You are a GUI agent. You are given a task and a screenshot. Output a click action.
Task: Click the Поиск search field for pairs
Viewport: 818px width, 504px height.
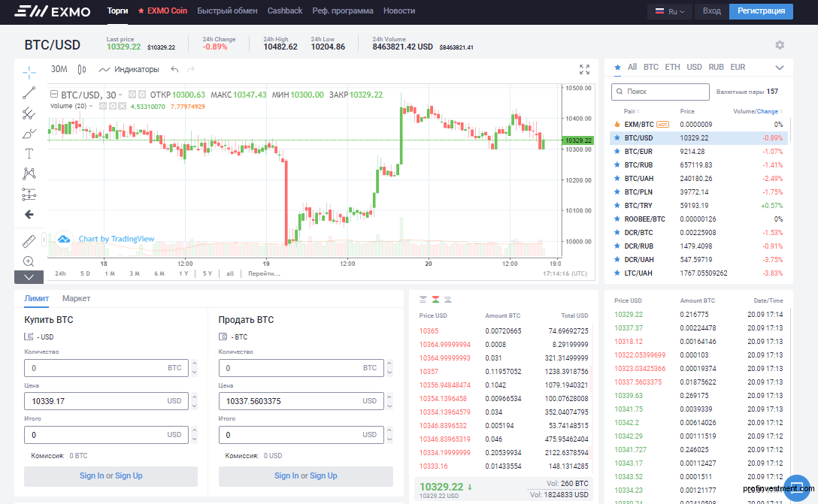pos(660,92)
